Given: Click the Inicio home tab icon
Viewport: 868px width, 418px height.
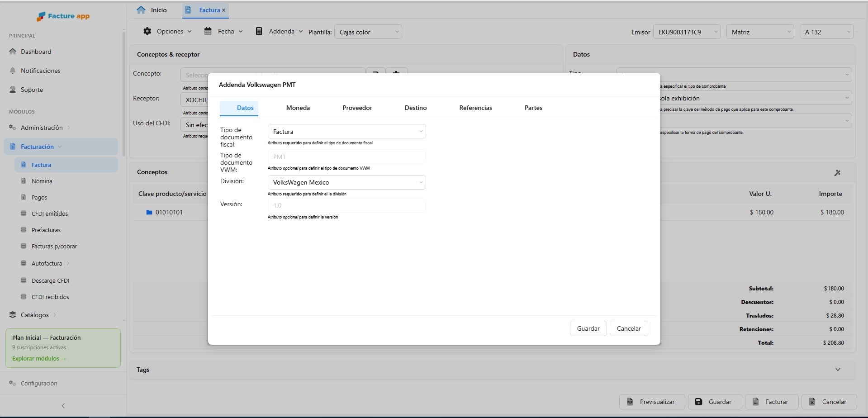Looking at the screenshot, I should 141,10.
